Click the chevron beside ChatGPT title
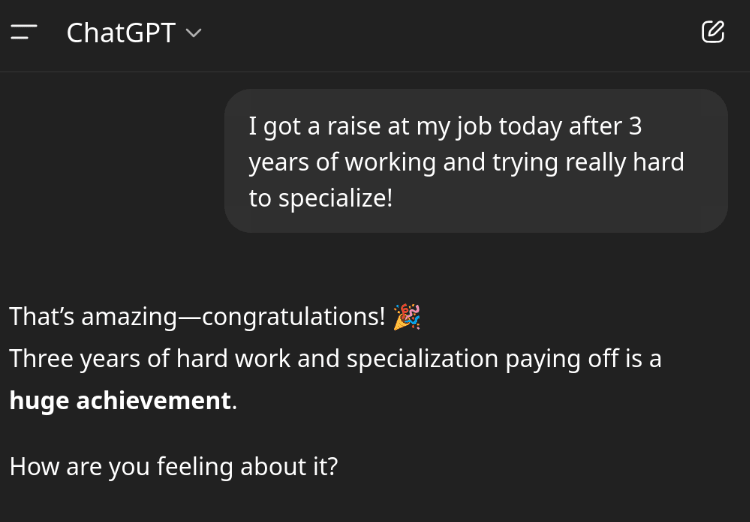Viewport: 750px width, 522px height. click(194, 33)
